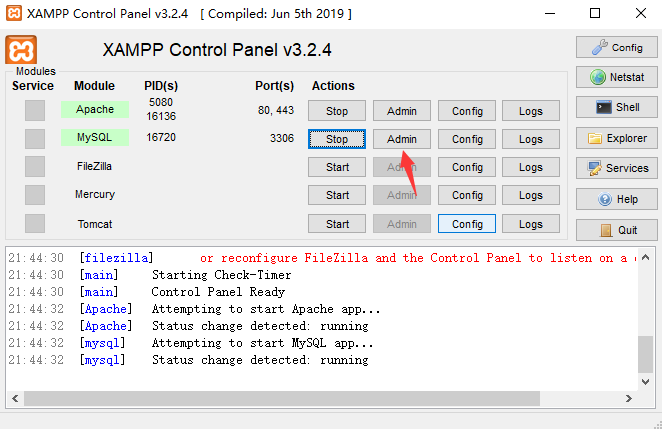Image resolution: width=662 pixels, height=429 pixels.
Task: Open the Apache Logs menu
Action: (x=531, y=111)
